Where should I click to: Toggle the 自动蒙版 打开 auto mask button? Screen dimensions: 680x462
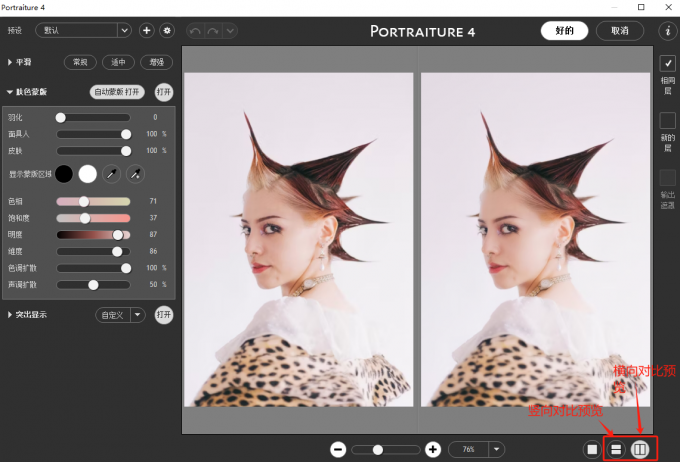tap(117, 92)
